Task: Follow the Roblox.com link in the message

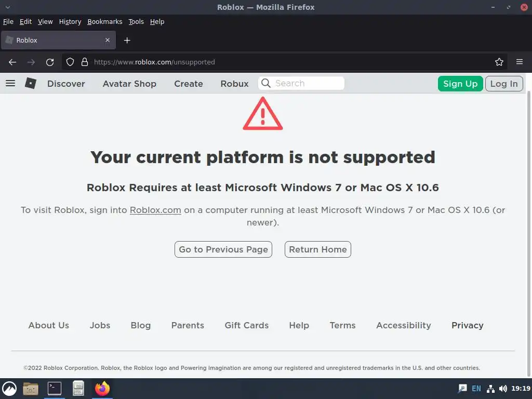Action: click(x=155, y=210)
